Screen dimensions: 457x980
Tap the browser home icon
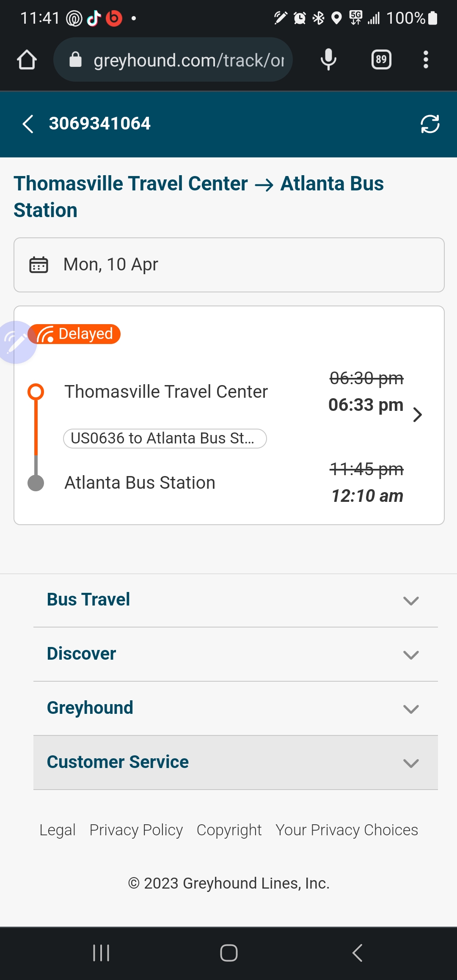(x=27, y=60)
